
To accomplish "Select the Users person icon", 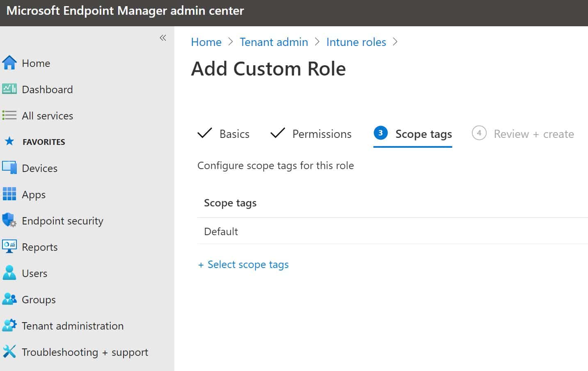I will click(9, 273).
